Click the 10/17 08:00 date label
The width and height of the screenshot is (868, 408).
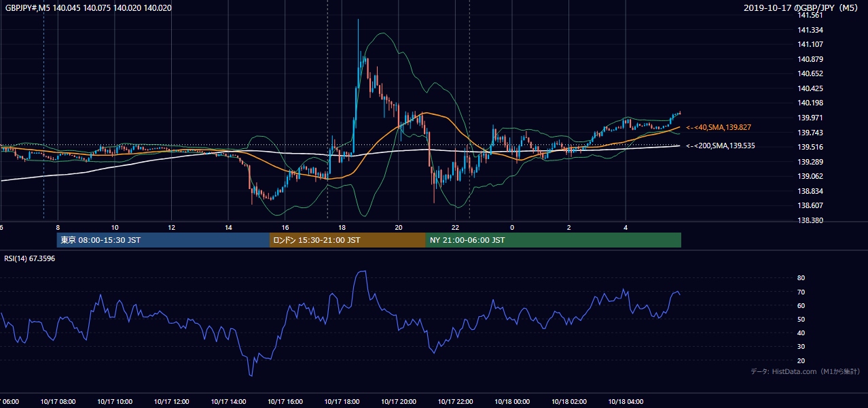(58, 402)
